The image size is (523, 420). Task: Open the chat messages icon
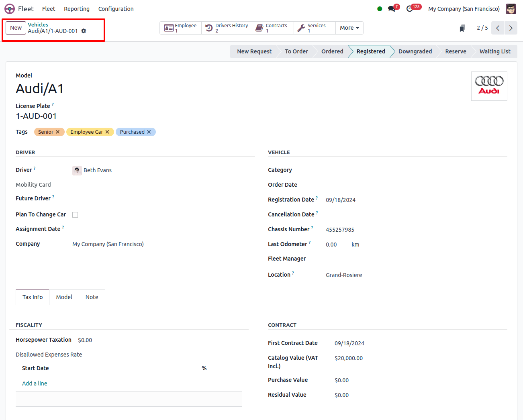pos(391,9)
